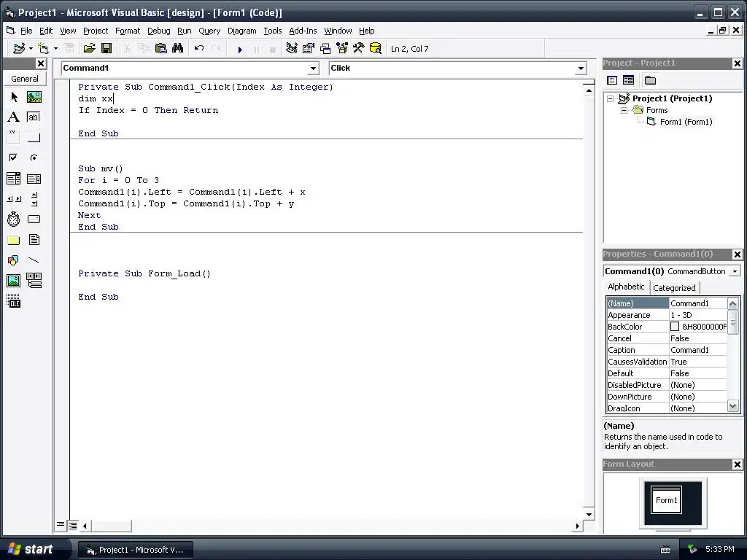Image resolution: width=747 pixels, height=560 pixels.
Task: Select the VScrollBar control tool
Action: pyautogui.click(x=34, y=198)
